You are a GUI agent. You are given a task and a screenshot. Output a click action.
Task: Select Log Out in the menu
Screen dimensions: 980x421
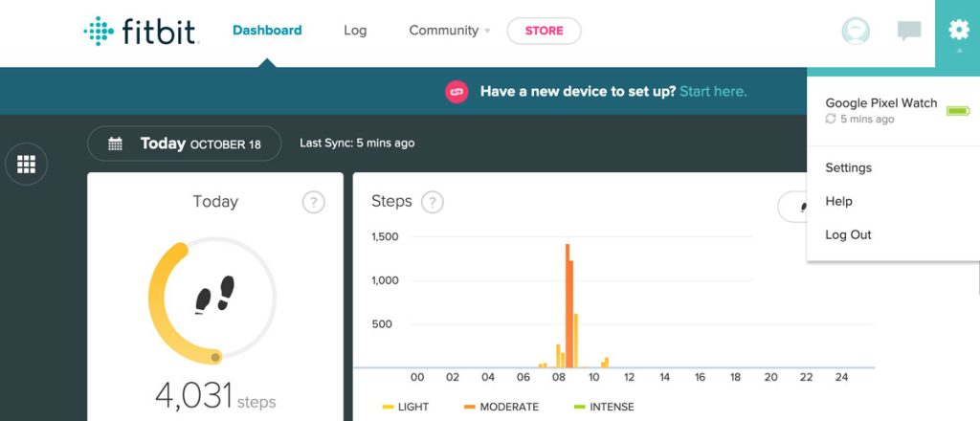click(x=848, y=234)
